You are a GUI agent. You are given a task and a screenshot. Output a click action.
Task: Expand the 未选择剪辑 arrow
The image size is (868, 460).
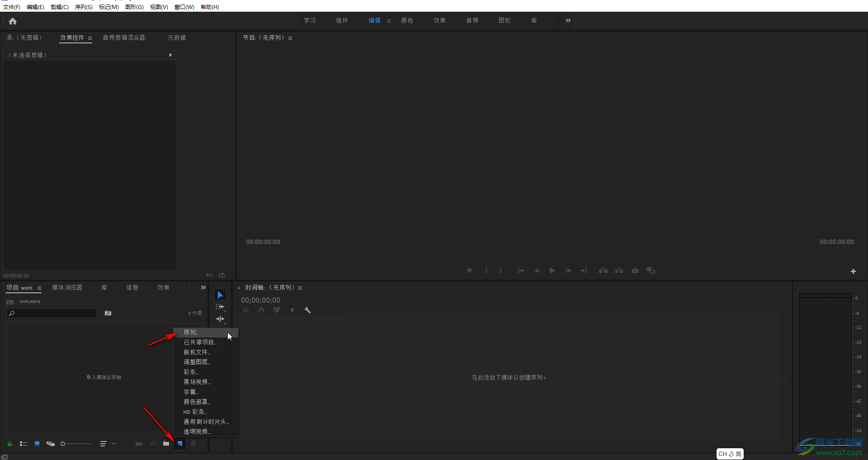pyautogui.click(x=170, y=55)
